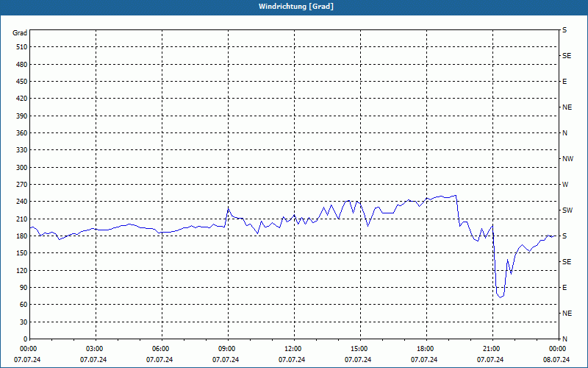This screenshot has width=588, height=368.
Task: Click the 21:00 time label
Action: click(x=490, y=349)
